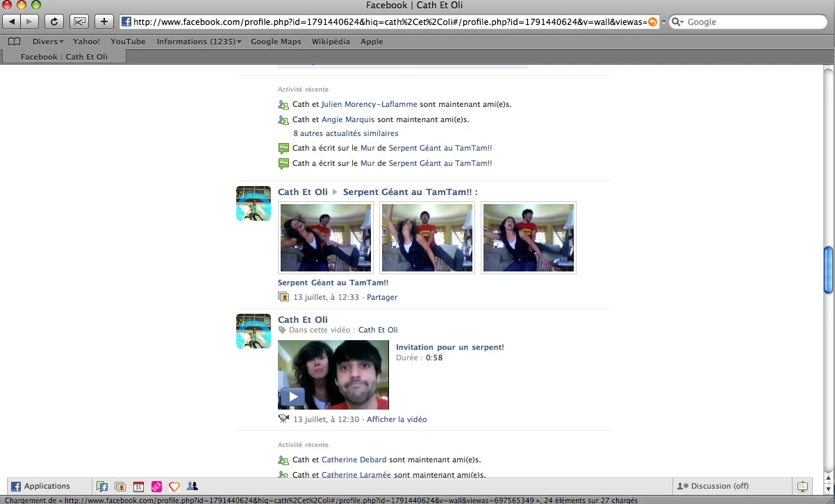Viewport: 835px width, 504px height.
Task: Click the web clip scissors icon
Action: tap(80, 22)
